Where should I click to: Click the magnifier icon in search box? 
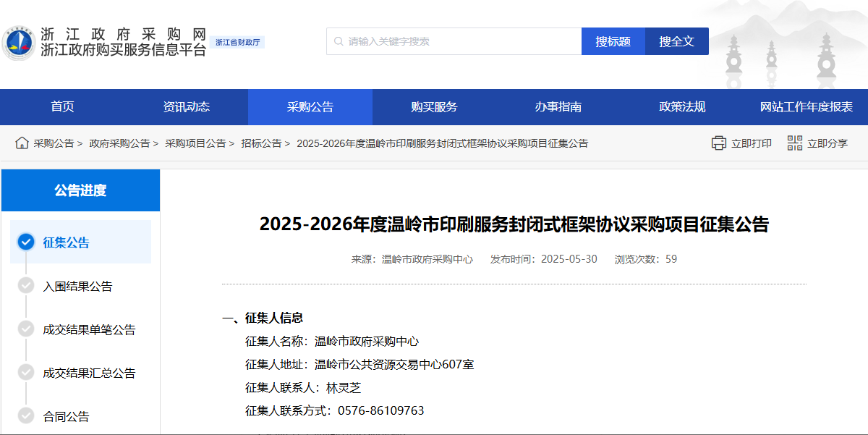click(339, 41)
